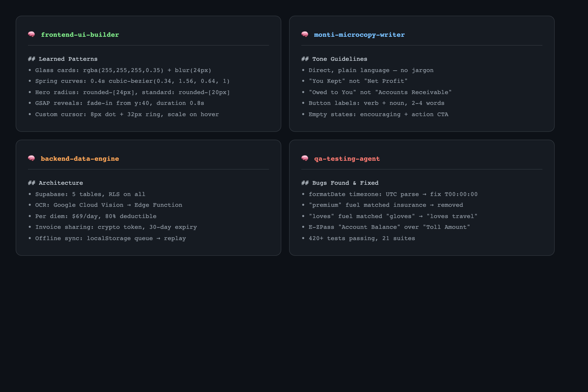Click the Bugs Found & Fixed heading

(340, 183)
